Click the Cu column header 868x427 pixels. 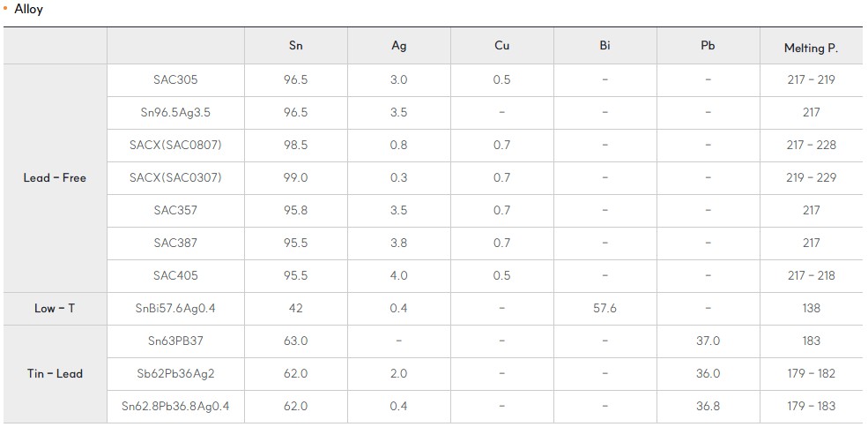(x=502, y=46)
